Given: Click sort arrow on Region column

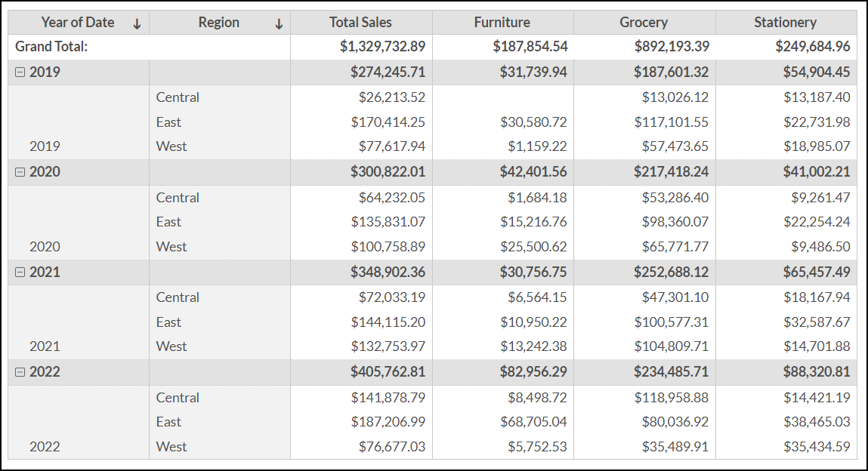Looking at the screenshot, I should pyautogui.click(x=279, y=23).
